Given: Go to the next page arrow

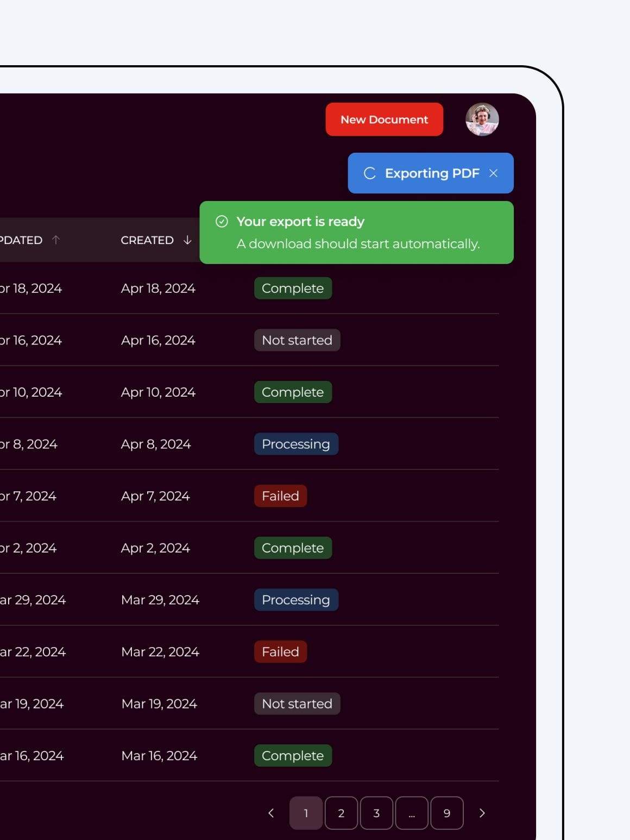Looking at the screenshot, I should pos(482,813).
